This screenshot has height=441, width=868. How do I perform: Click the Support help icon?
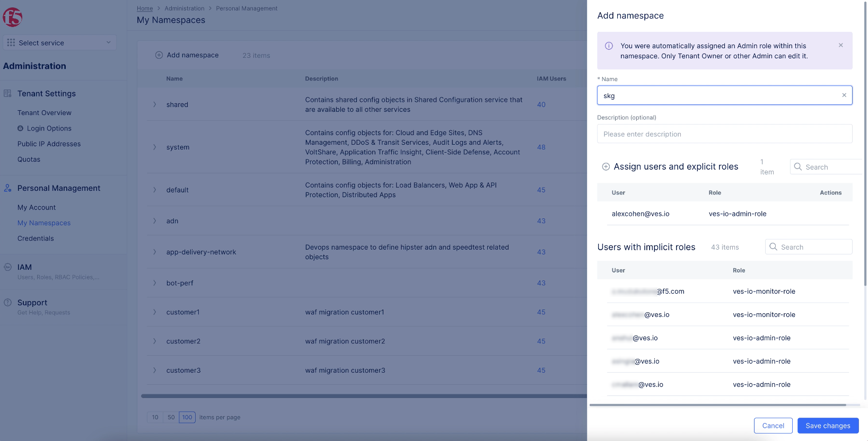(8, 303)
